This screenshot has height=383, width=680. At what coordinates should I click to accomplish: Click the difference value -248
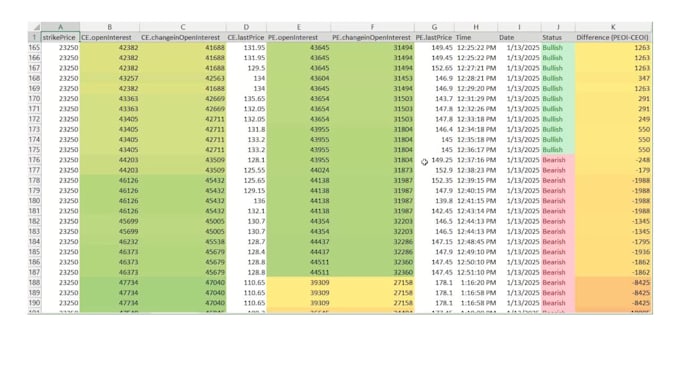coord(613,160)
